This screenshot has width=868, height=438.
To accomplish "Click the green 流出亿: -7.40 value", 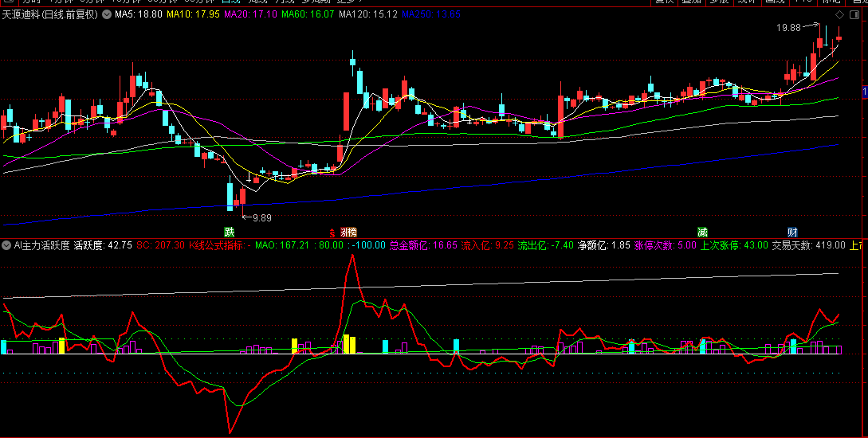I will pos(546,245).
